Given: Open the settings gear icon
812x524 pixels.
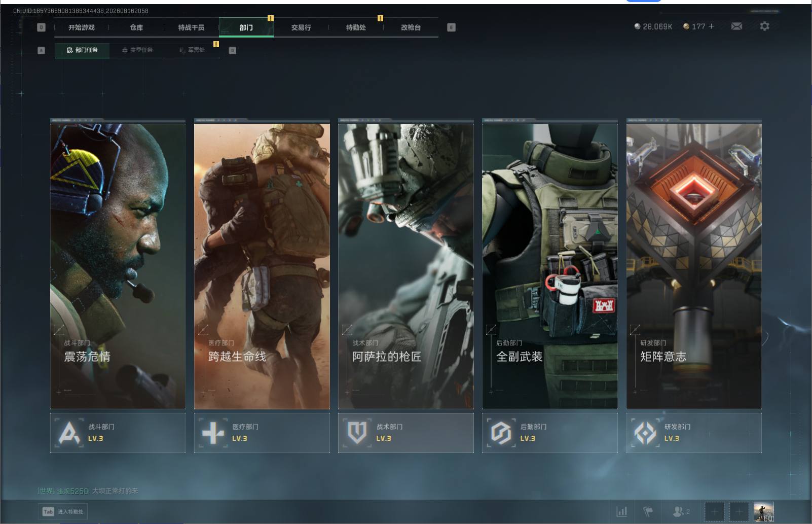Looking at the screenshot, I should (764, 26).
